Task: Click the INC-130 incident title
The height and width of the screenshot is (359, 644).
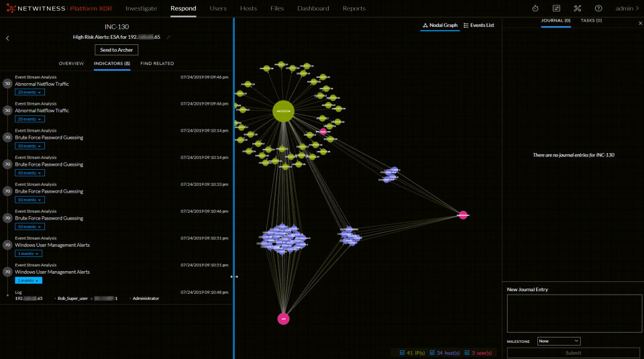Action: pos(117,27)
